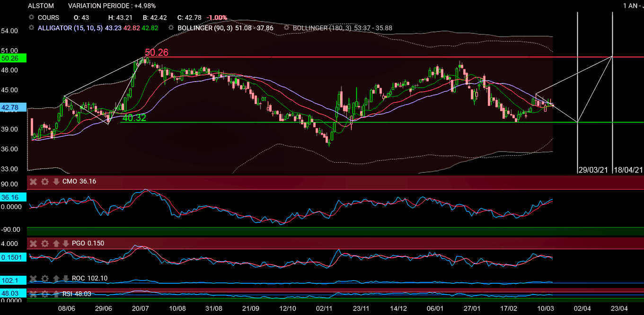Screen dimensions: 644x315
Task: Select the COURS label
Action: point(49,17)
